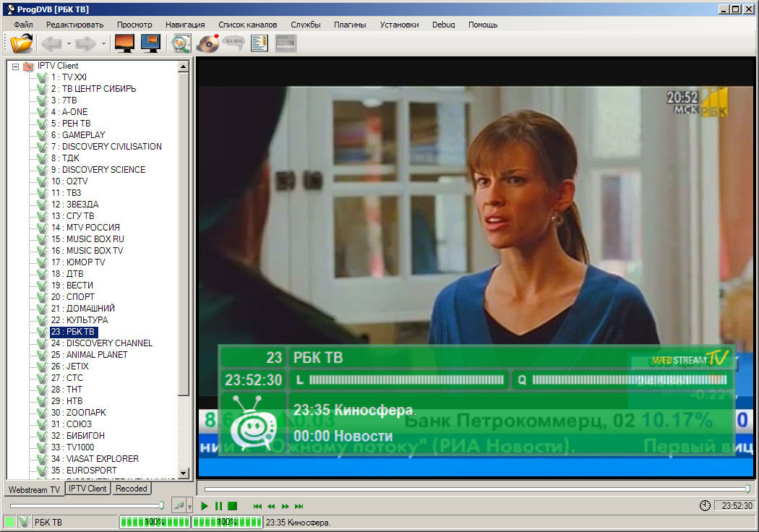
Task: Select channel 6 : GAMEPLAY
Action: coord(78,135)
